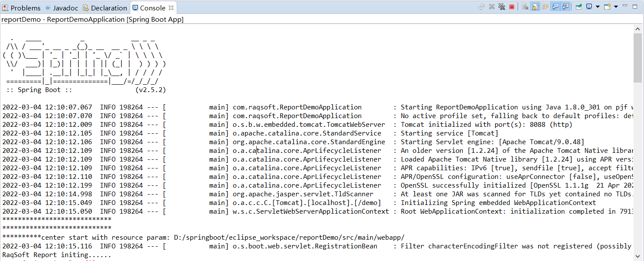Click 'w.s.c.ServletWebServerApplicationContext' logger name
The image size is (644, 261).
coord(311,211)
